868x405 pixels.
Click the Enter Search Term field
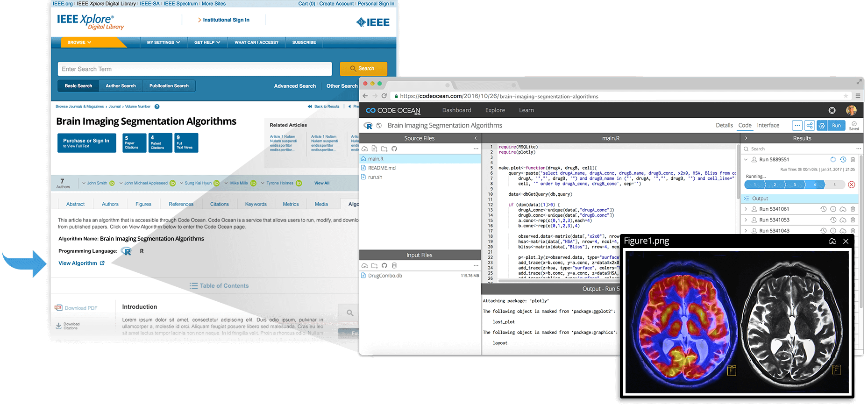(195, 69)
